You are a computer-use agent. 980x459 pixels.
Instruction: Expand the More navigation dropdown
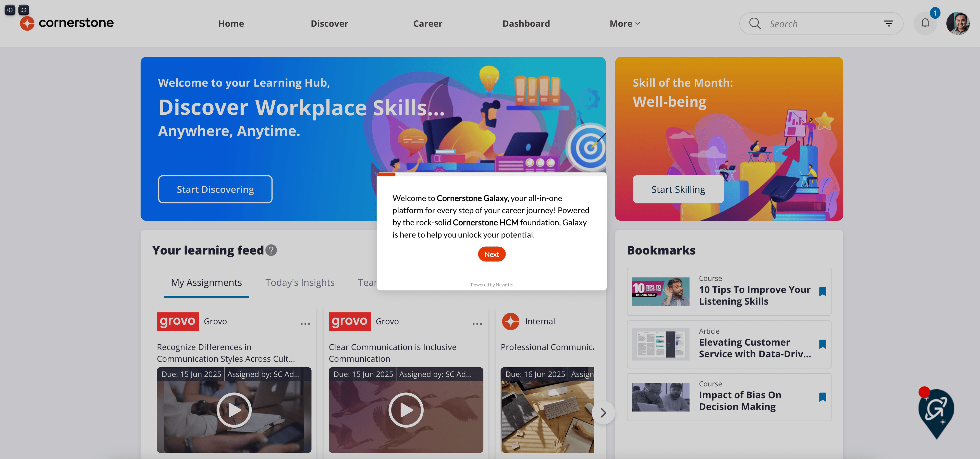tap(624, 23)
